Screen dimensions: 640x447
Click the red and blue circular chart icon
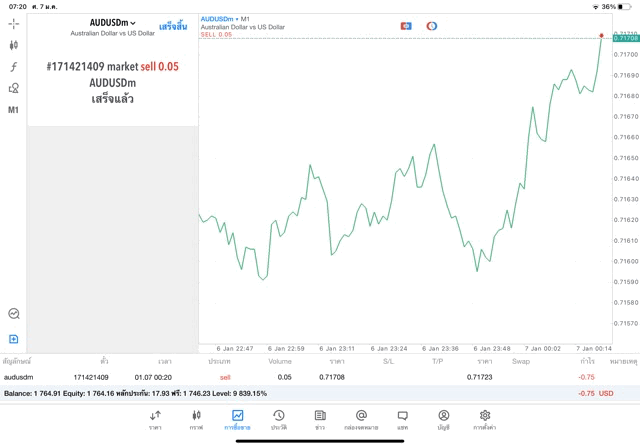tap(432, 26)
